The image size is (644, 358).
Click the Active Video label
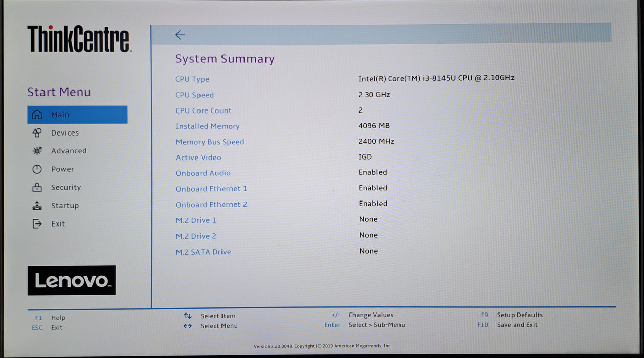pos(198,158)
